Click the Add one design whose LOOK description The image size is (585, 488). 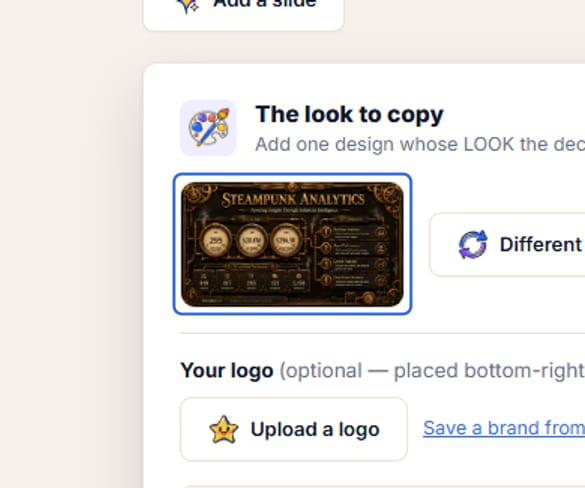pos(420,144)
